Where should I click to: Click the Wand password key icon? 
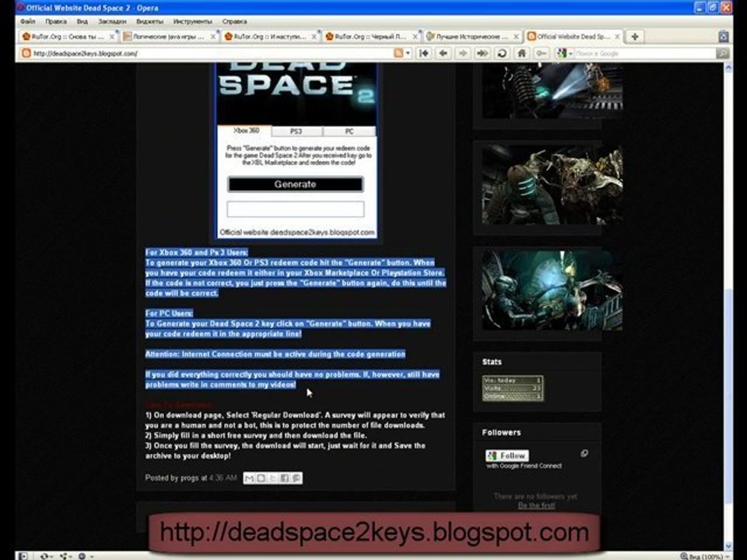[x=542, y=54]
